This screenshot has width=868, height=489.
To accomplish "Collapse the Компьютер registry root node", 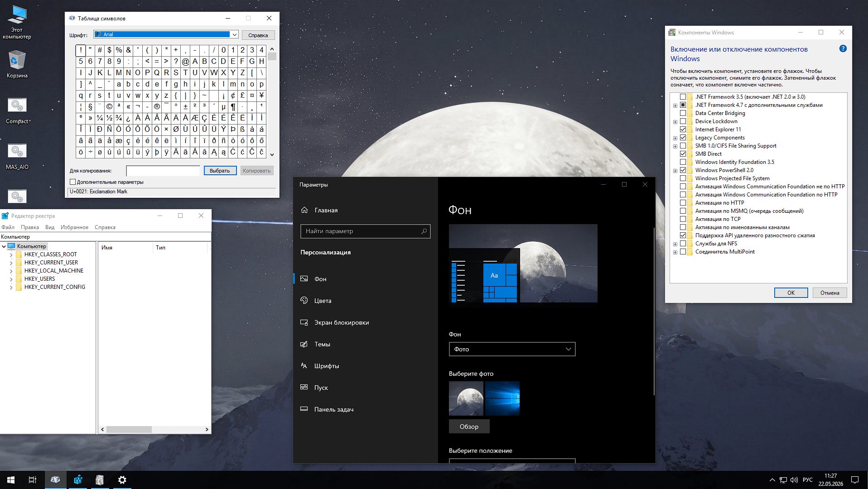I will (x=4, y=247).
